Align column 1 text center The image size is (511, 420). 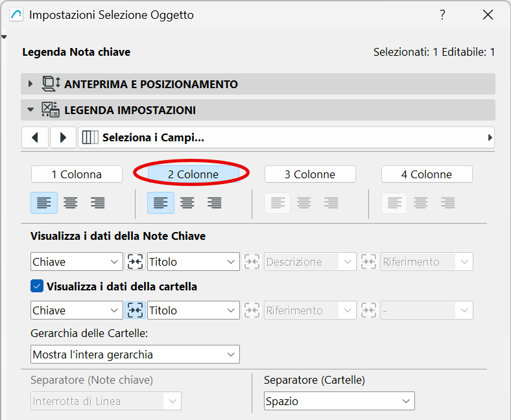71,203
